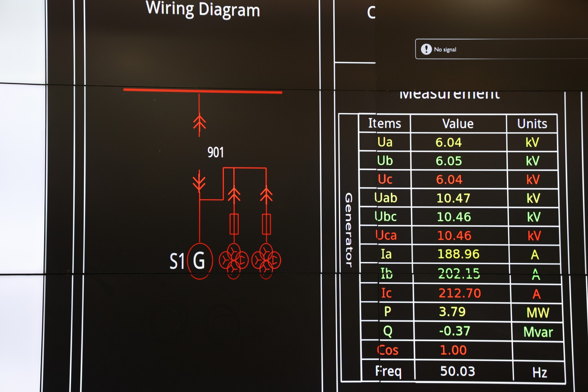The image size is (588, 392).
Task: Select the Ua value 6.04
Action: pyautogui.click(x=449, y=143)
